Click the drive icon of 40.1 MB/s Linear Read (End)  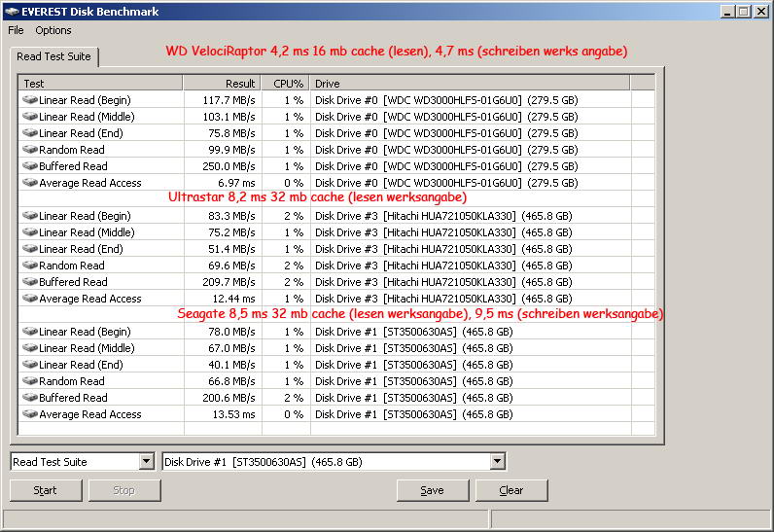[x=30, y=364]
